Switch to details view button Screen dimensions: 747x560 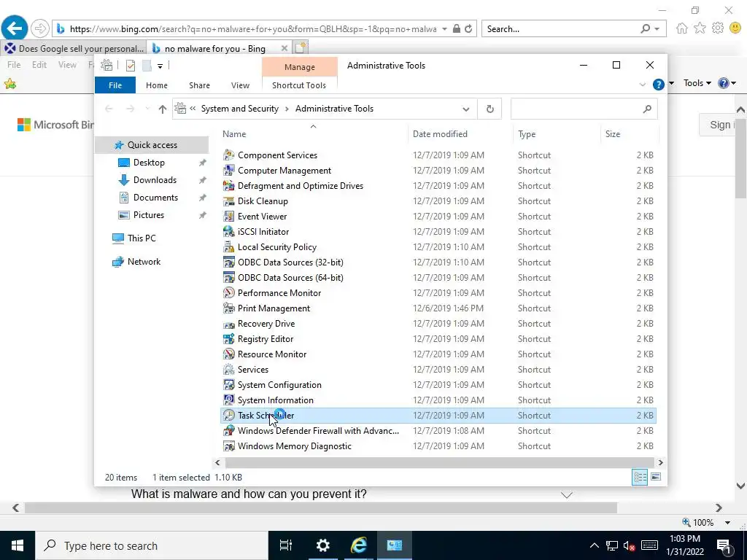tap(640, 477)
